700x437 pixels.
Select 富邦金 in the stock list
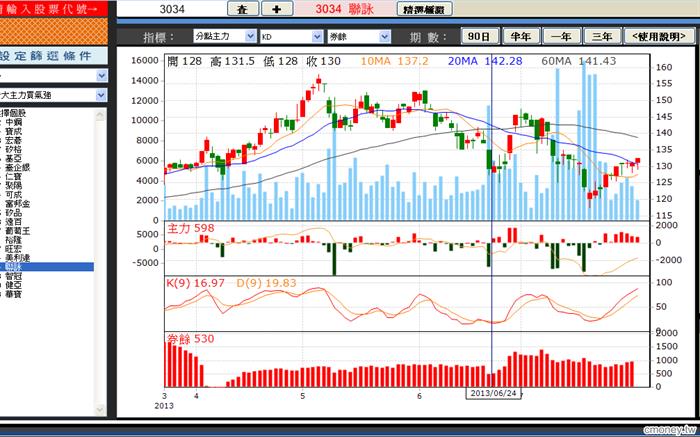pos(18,204)
